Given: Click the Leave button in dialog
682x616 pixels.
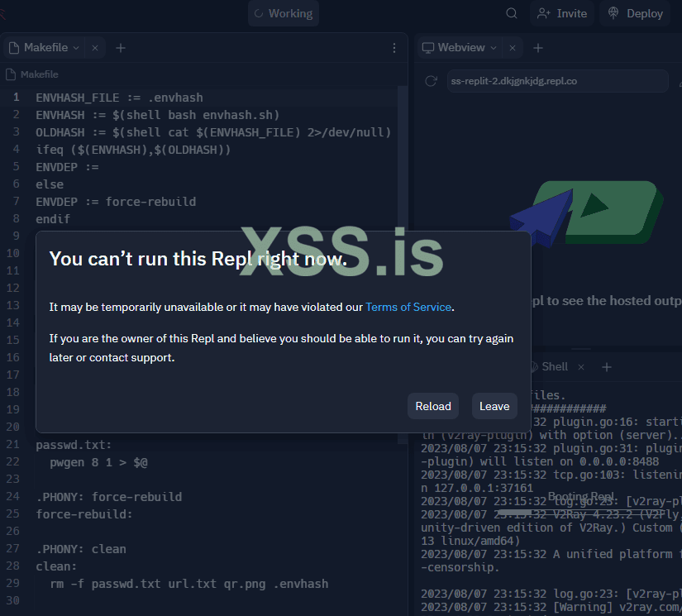Looking at the screenshot, I should [494, 406].
